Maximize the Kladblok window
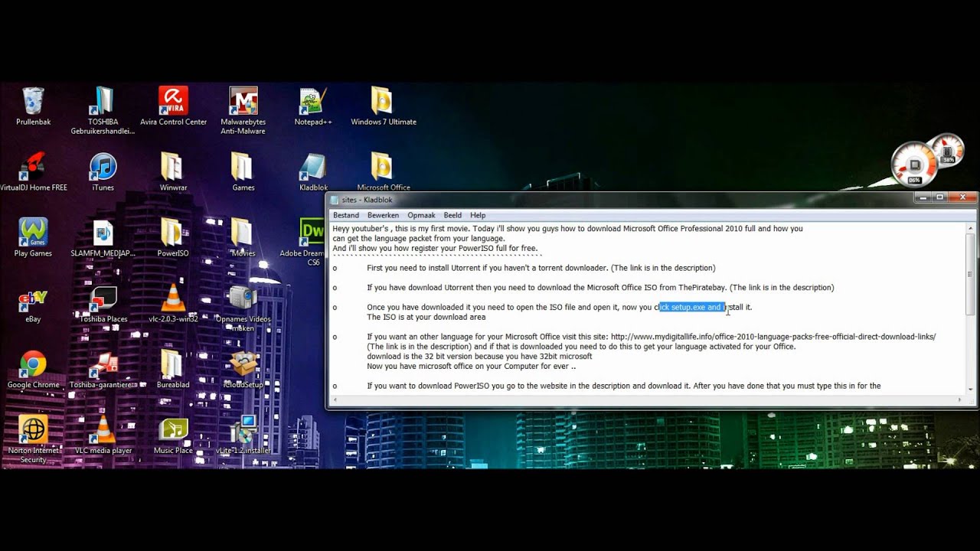 [940, 197]
